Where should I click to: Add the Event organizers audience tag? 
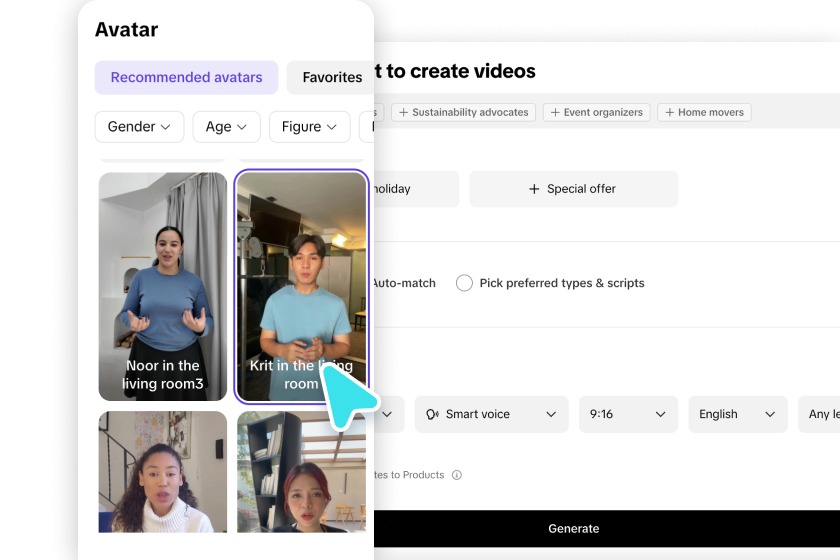pos(596,113)
